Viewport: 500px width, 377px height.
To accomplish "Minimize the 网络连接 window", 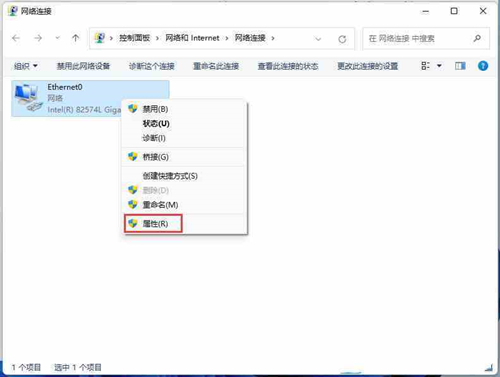I will [x=425, y=11].
